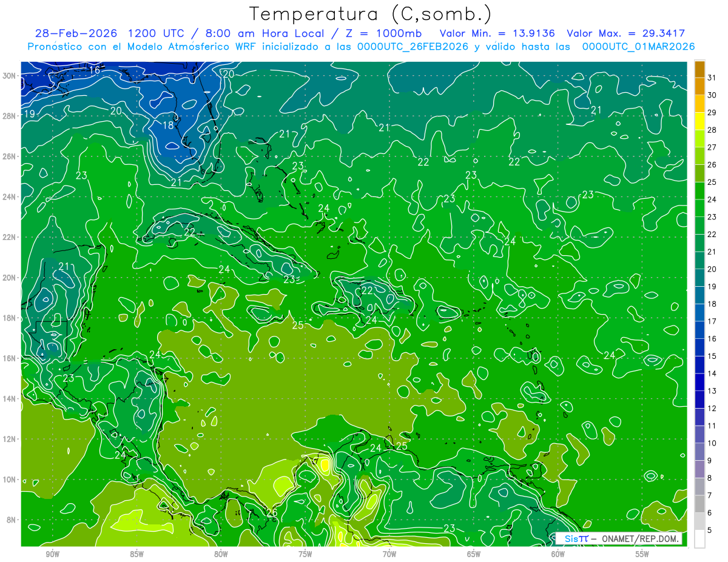This screenshot has height=562, width=728.
Task: Click the 75W longitude axis label
Action: click(x=305, y=554)
